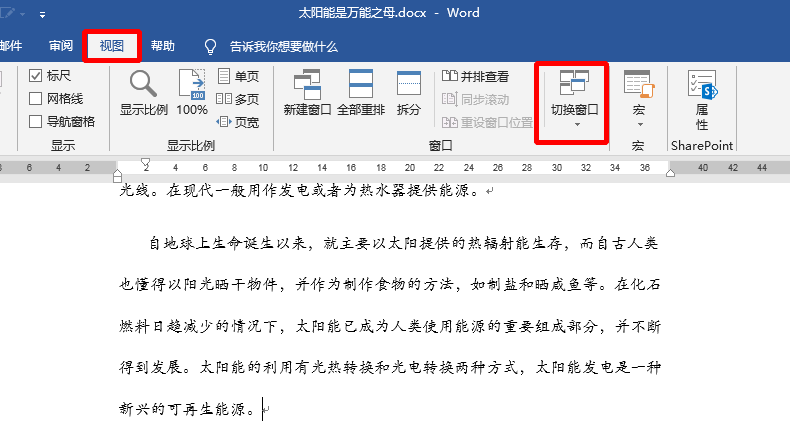
Task: Open the 帮助 help tab
Action: pos(162,46)
